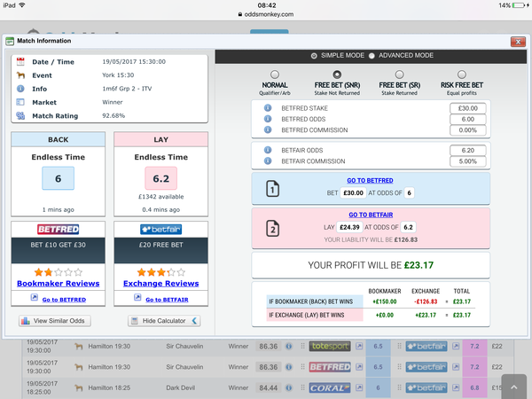This screenshot has width=532, height=399.
Task: Click the lay odds 6.2 box
Action: click(x=160, y=178)
